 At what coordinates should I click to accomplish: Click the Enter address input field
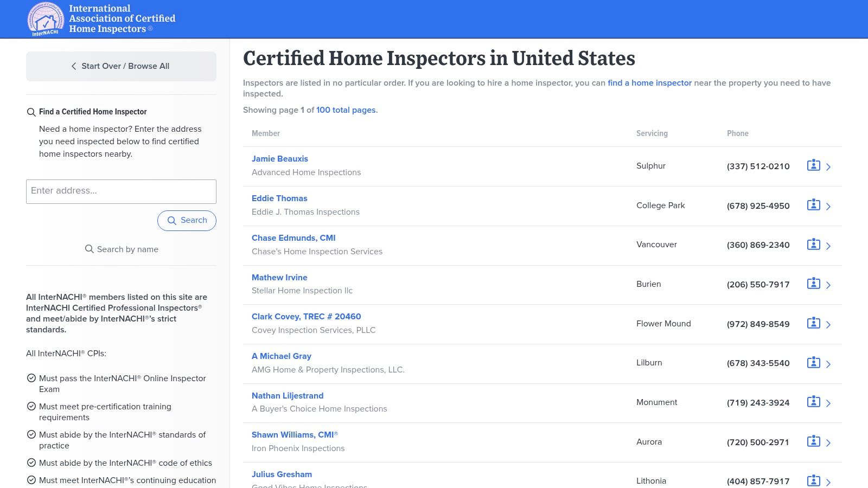(121, 191)
